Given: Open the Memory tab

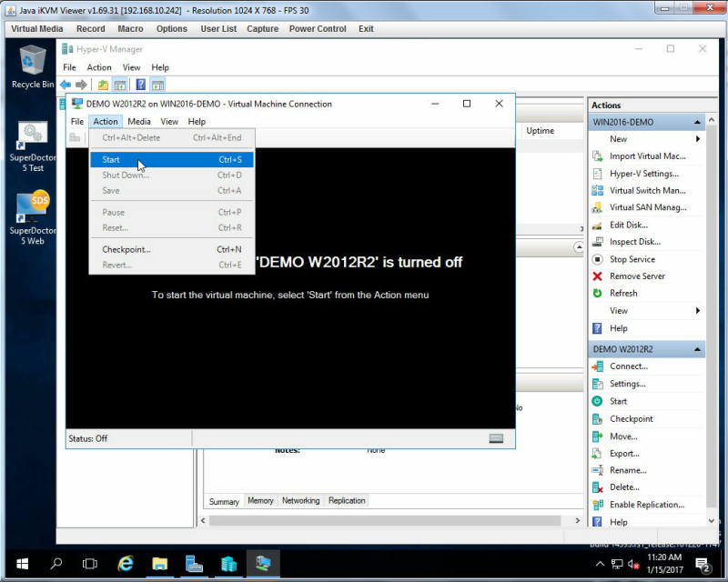Looking at the screenshot, I should click(x=260, y=501).
